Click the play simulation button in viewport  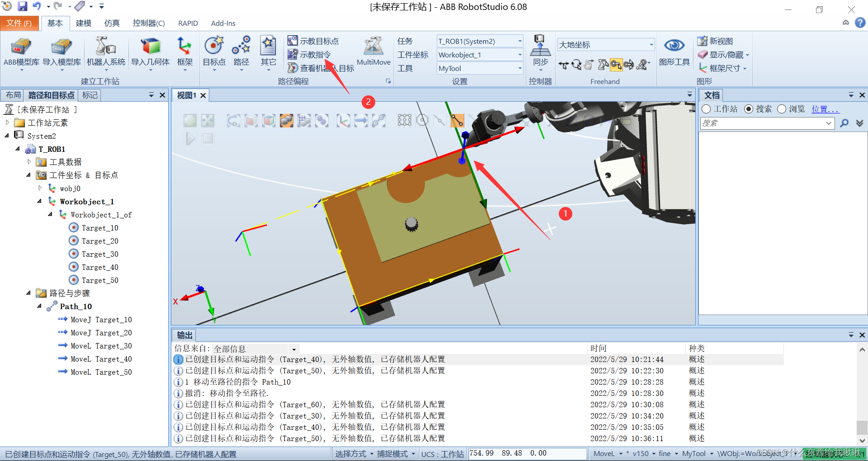(x=190, y=138)
